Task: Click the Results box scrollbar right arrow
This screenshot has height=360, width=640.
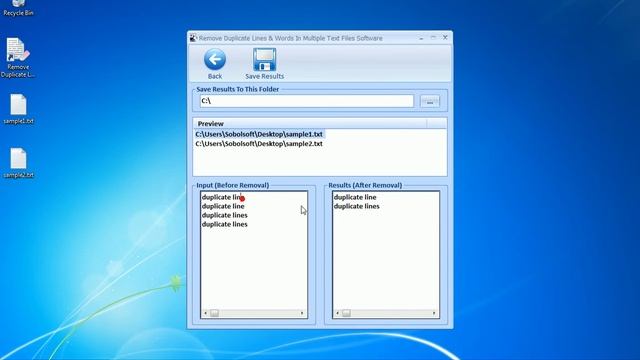Action: tap(434, 313)
